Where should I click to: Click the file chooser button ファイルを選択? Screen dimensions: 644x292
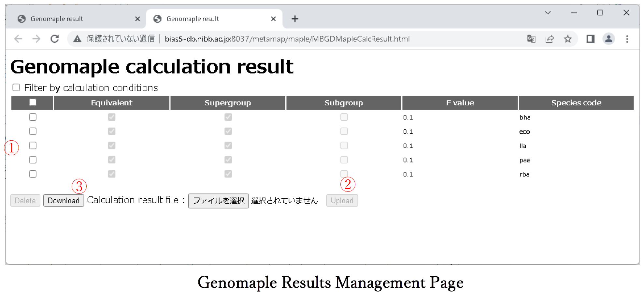click(x=218, y=201)
